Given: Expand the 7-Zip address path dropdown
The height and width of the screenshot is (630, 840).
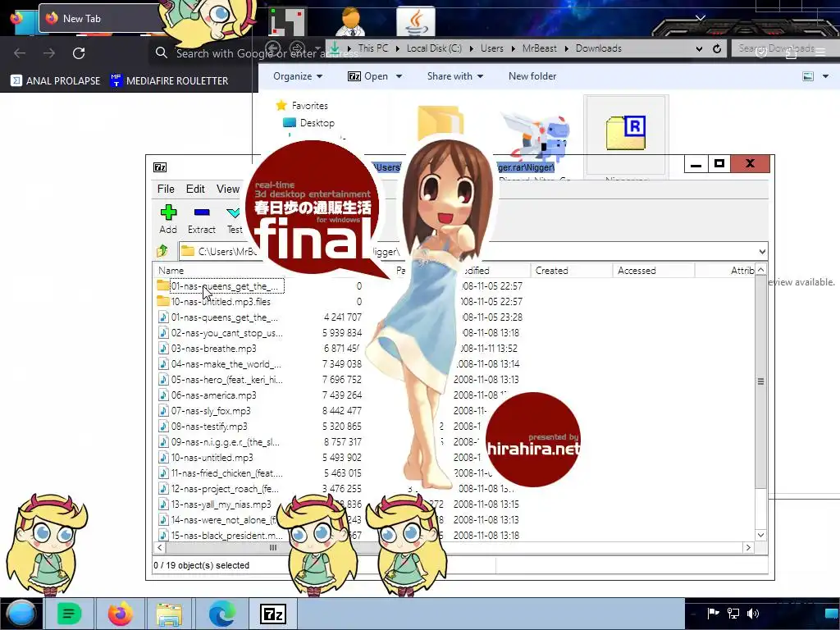Looking at the screenshot, I should pos(762,251).
